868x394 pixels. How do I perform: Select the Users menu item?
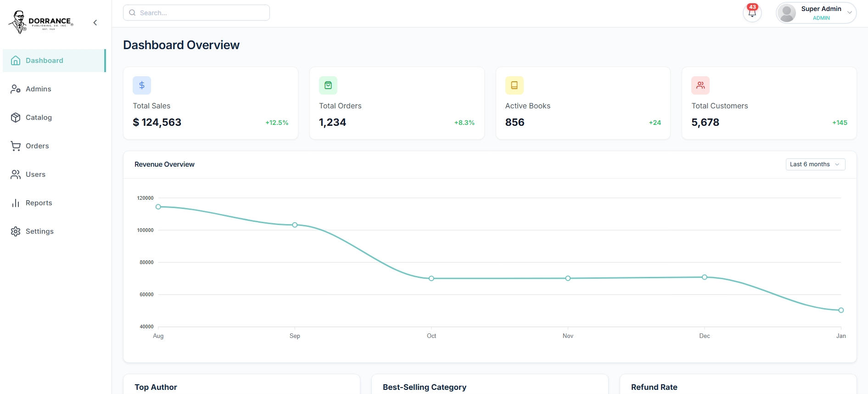35,174
